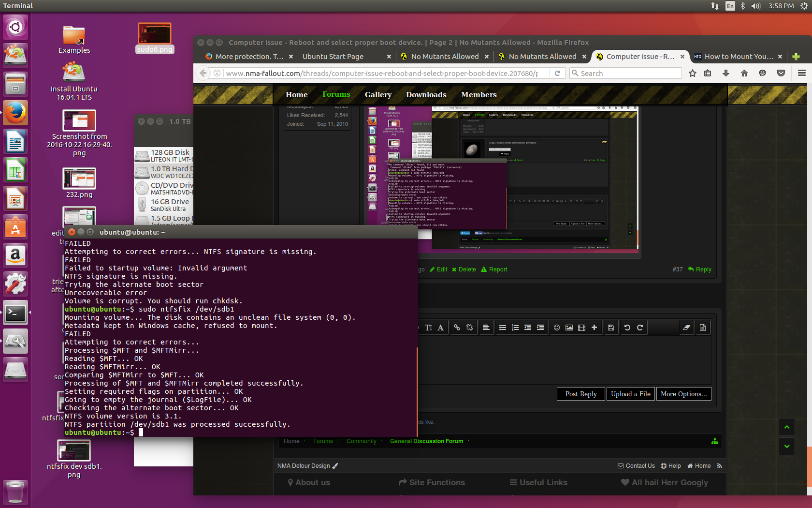The width and height of the screenshot is (812, 508).
Task: Go to Firefox home page icon
Action: tap(744, 73)
